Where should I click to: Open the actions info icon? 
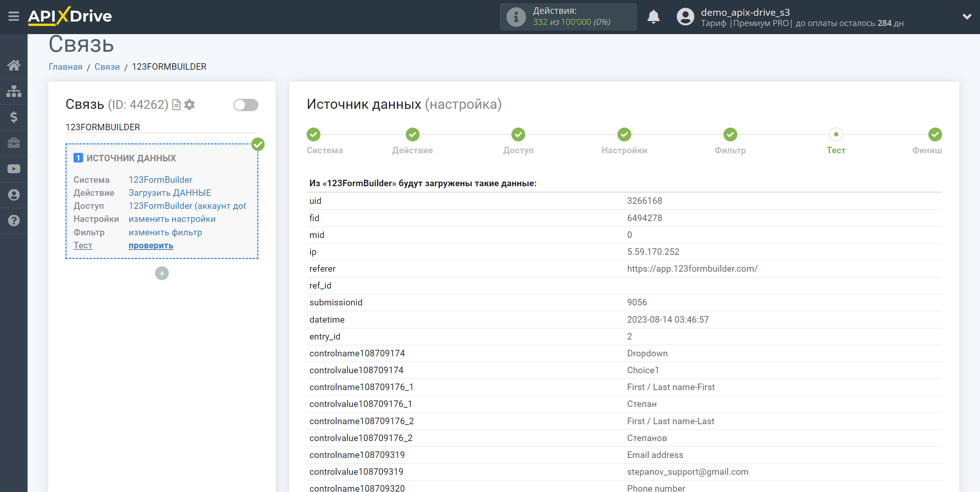point(516,17)
